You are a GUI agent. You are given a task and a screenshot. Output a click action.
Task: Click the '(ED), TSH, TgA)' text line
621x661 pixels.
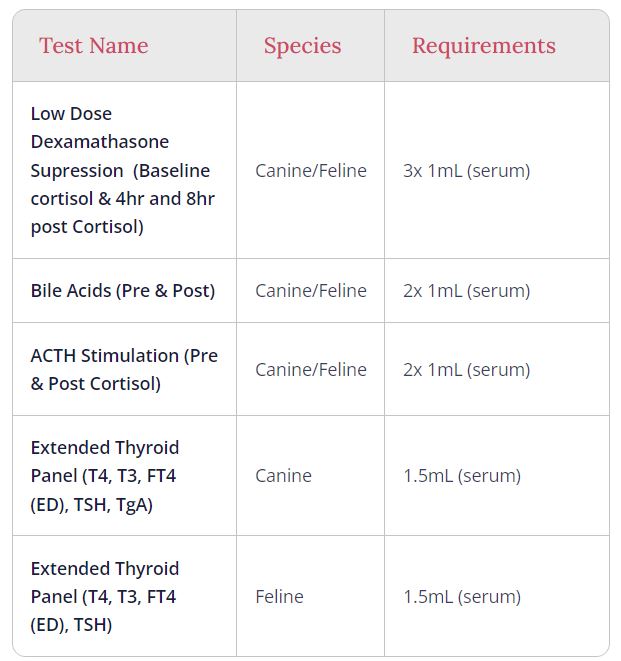91,504
